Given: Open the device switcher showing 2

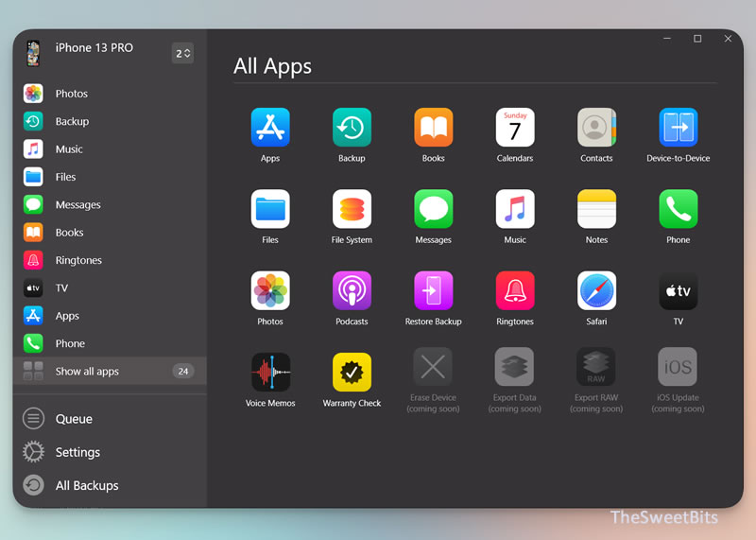Looking at the screenshot, I should (x=182, y=53).
